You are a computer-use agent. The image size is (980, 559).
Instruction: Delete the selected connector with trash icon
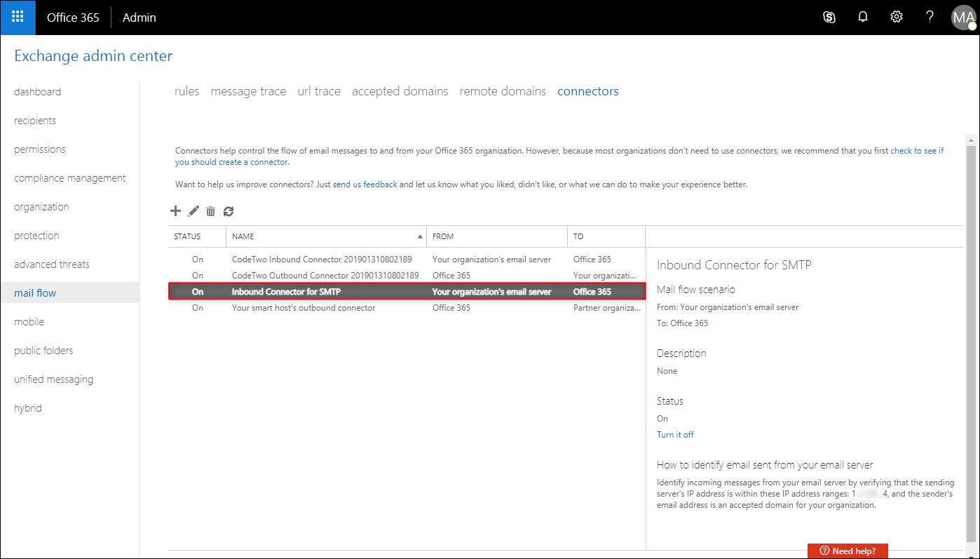pos(210,211)
